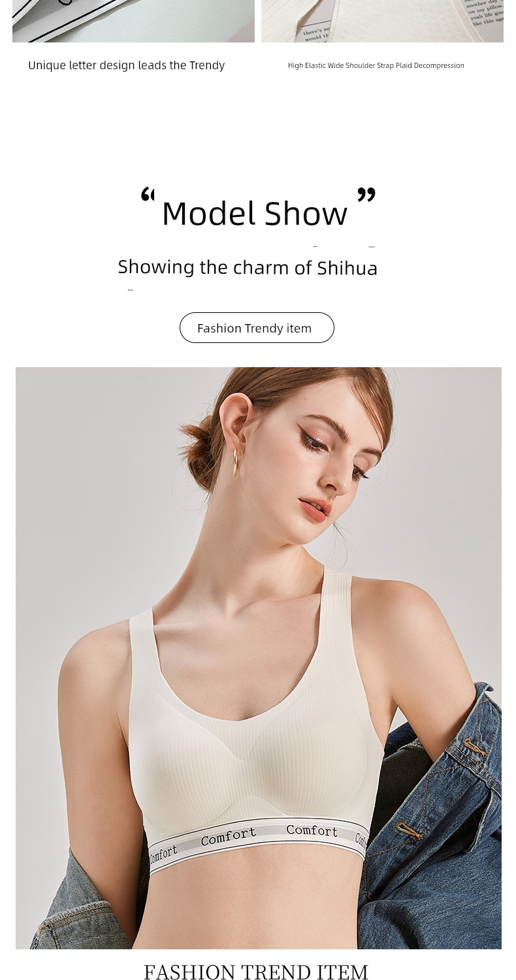Click the "Unique letter design leads the Trendy" caption
This screenshot has height=980, width=516.
tap(126, 65)
